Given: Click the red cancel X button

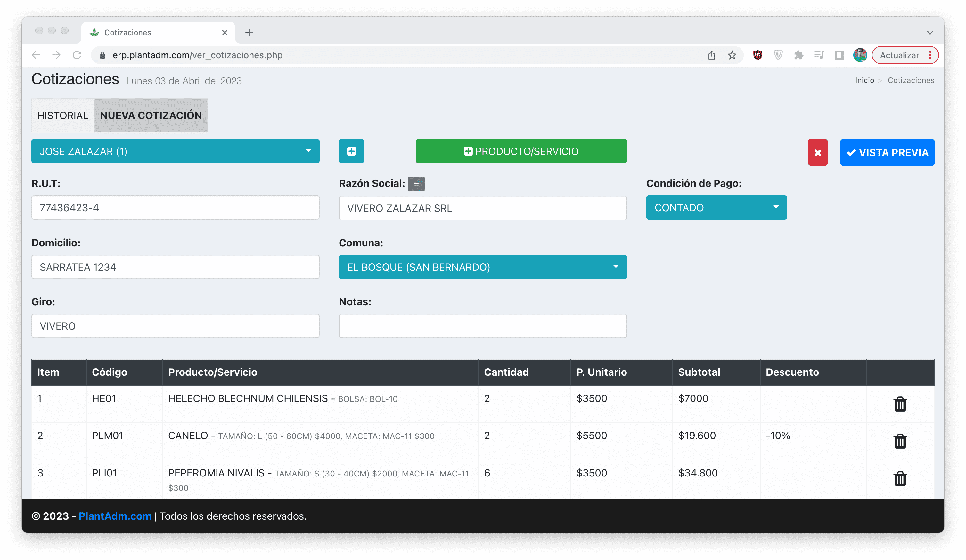Looking at the screenshot, I should pyautogui.click(x=817, y=152).
